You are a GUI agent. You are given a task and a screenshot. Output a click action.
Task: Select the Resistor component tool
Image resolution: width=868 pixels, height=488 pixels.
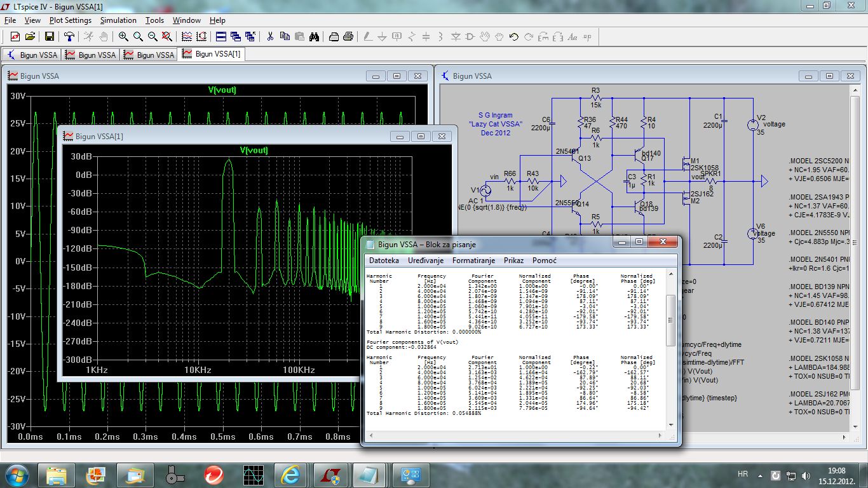(x=412, y=36)
